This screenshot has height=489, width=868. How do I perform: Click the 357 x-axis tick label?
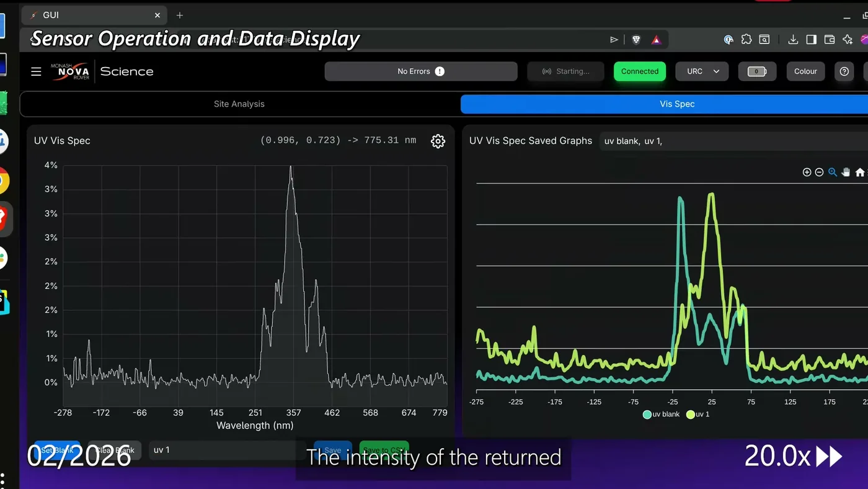click(x=293, y=413)
